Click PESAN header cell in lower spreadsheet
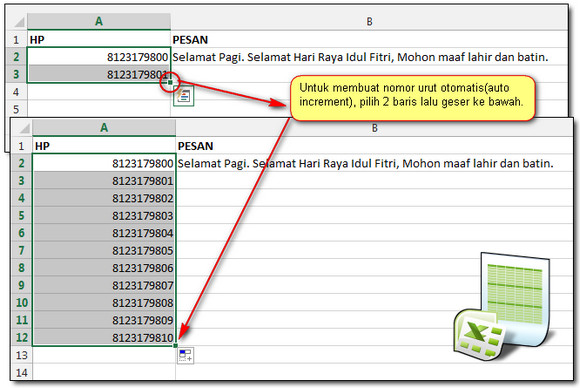Viewport: 580px width, 388px height. click(374, 146)
